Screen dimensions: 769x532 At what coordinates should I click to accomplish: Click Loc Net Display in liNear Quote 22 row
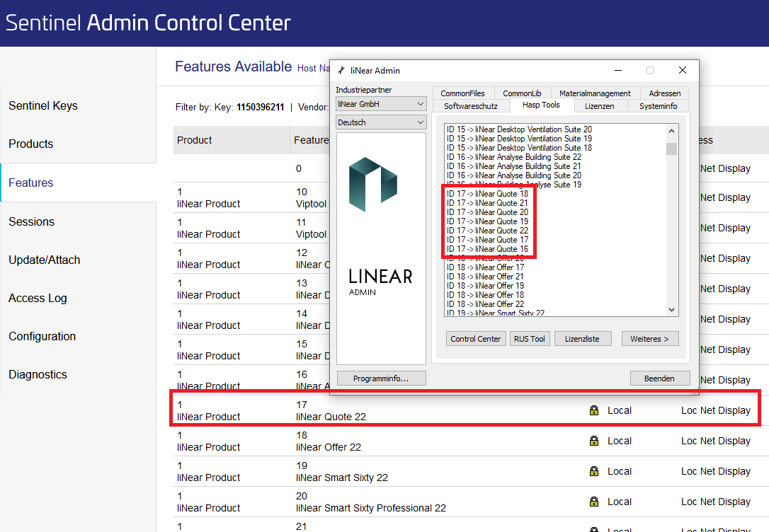tap(716, 410)
